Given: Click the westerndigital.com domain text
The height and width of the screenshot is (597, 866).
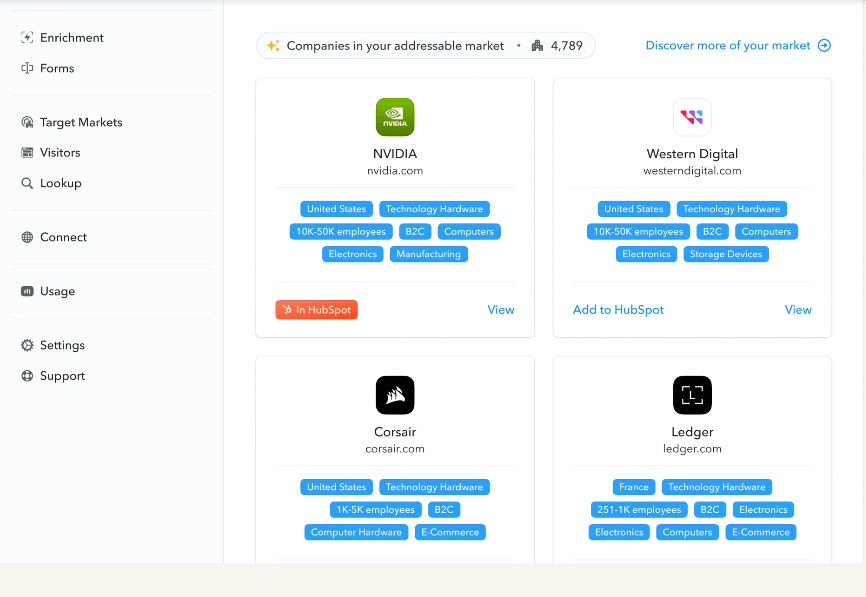Looking at the screenshot, I should (692, 171).
